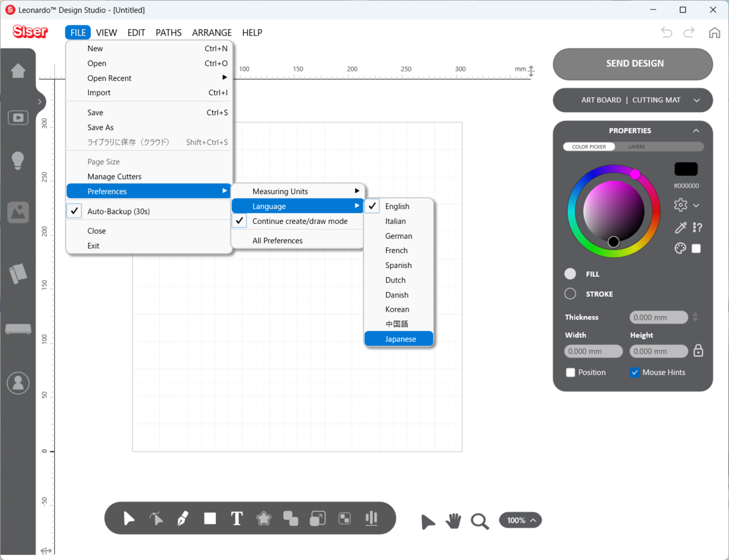Choose the Star shape tool
The height and width of the screenshot is (560, 729).
click(264, 518)
